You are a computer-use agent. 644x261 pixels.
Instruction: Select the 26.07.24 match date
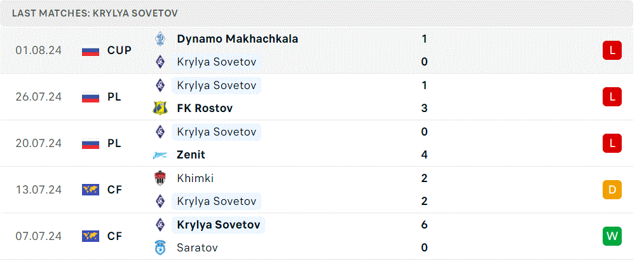coord(39,97)
